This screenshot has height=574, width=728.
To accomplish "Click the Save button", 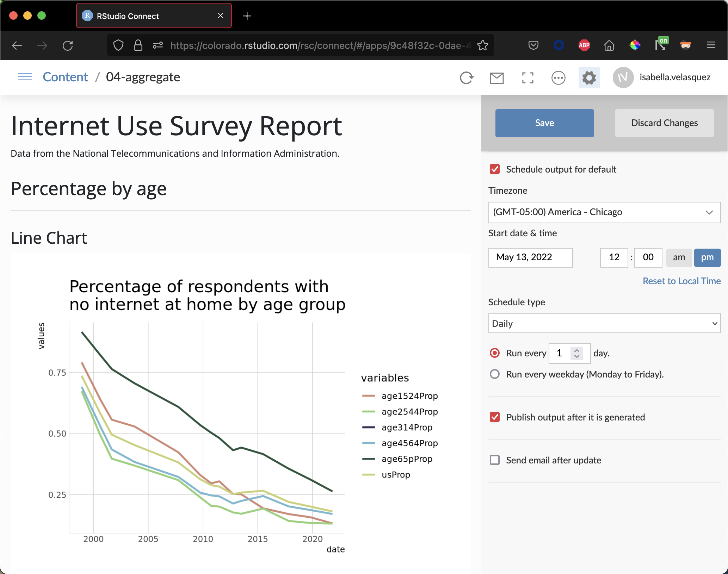I will click(x=544, y=123).
